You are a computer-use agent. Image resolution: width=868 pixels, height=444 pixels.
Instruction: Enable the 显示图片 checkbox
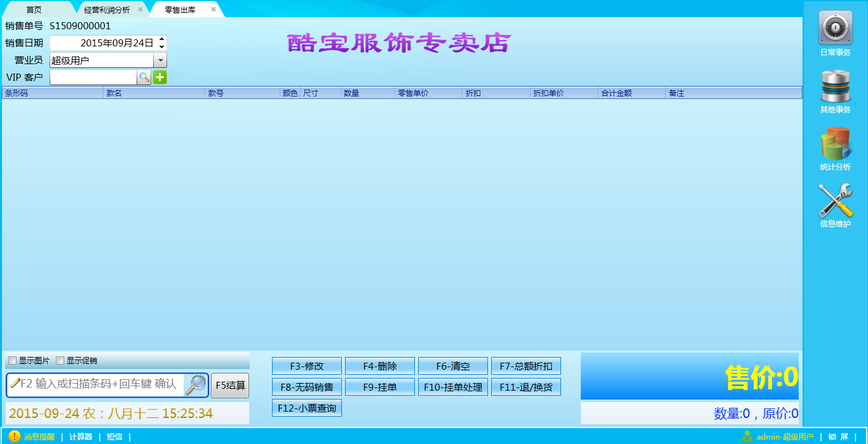tap(12, 361)
